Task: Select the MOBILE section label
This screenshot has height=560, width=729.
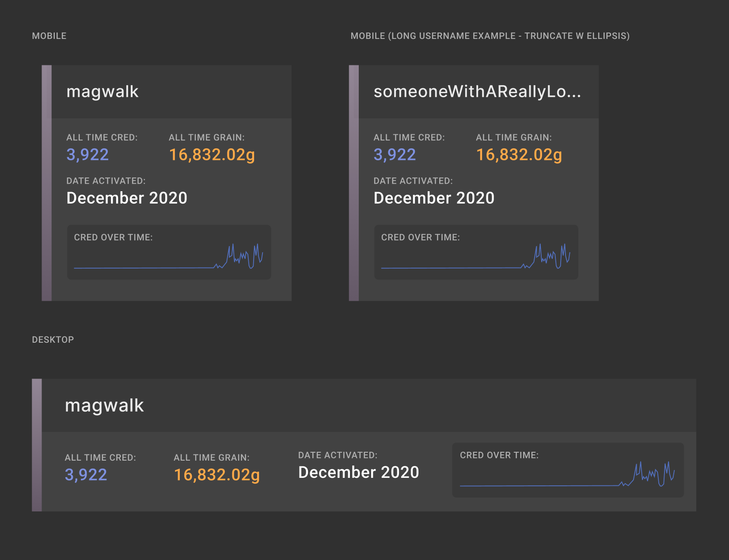Action: 49,36
